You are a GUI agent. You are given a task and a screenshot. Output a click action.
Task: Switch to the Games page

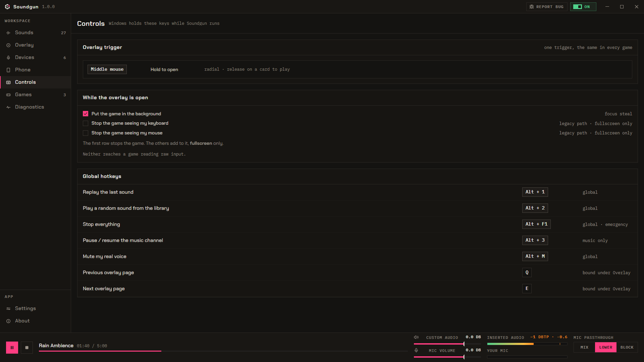tap(35, 95)
